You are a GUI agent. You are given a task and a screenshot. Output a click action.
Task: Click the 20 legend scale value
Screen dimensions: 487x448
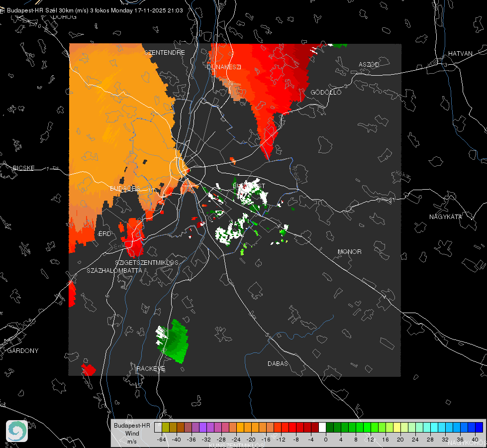point(400,440)
